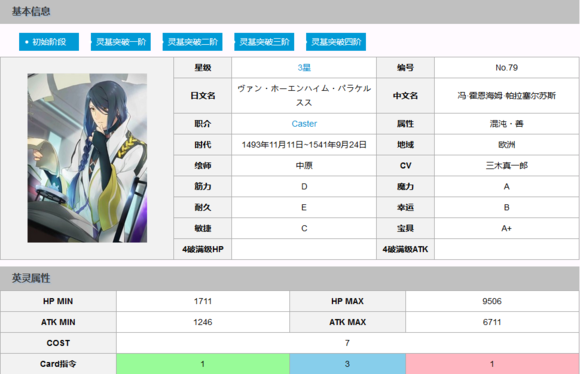Screen dimensions: 580x374
Task: Click the pink Buster card count cell
Action: [x=492, y=364]
